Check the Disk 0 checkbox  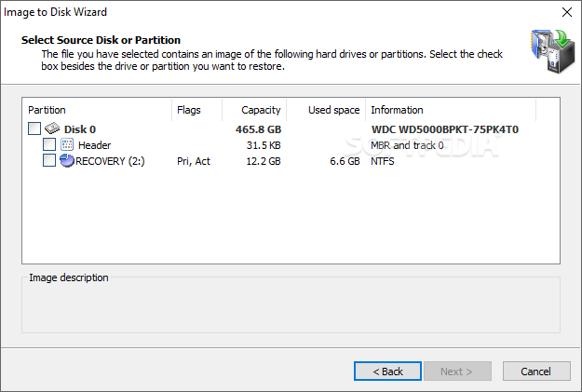point(34,128)
